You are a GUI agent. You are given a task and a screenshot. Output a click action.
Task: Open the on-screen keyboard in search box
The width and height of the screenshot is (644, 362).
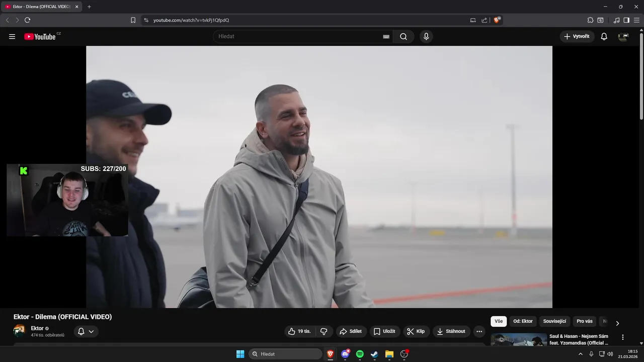point(386,37)
